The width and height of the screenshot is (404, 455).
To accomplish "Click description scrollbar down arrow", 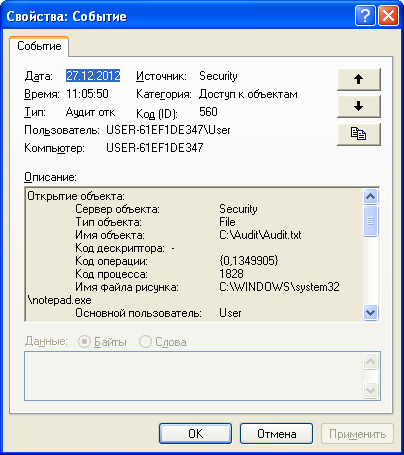I will click(x=371, y=312).
